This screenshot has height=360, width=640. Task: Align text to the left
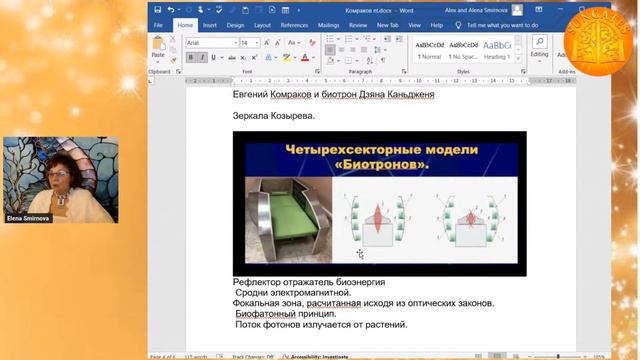click(x=330, y=50)
